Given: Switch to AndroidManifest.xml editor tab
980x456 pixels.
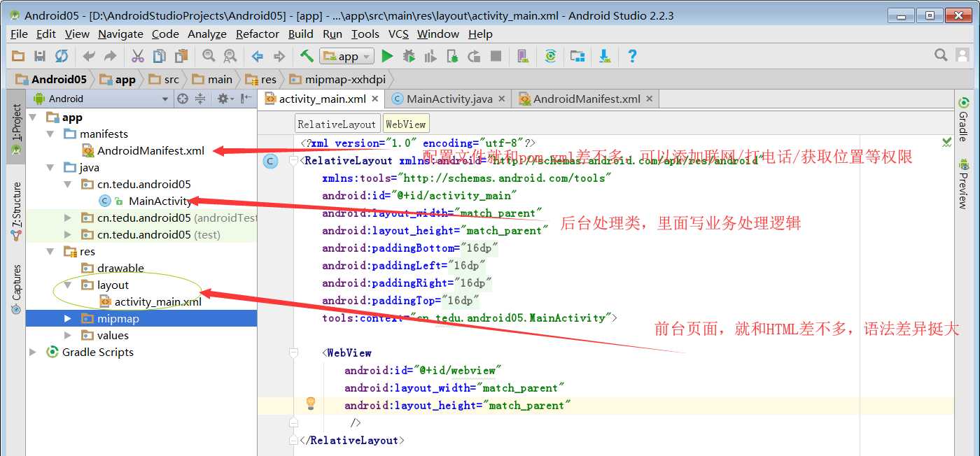Looking at the screenshot, I should (x=587, y=99).
